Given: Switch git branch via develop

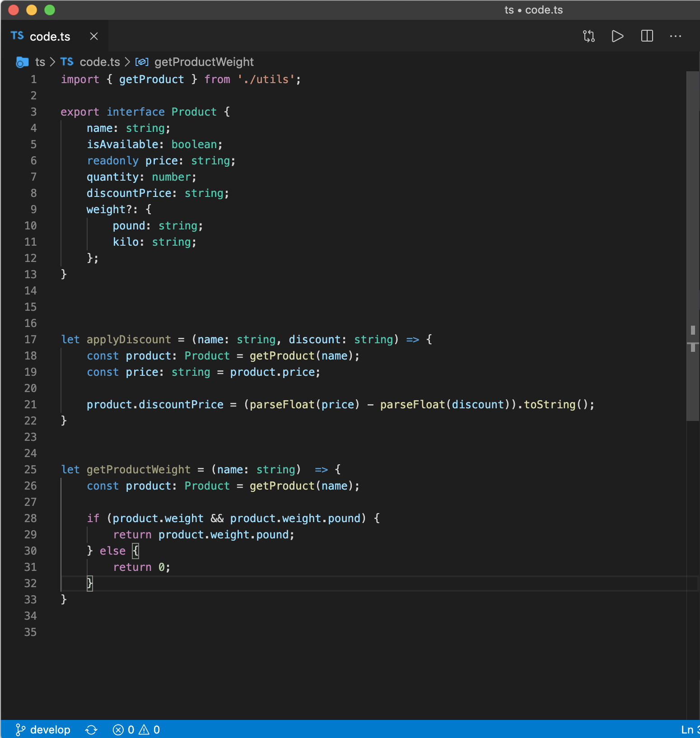Looking at the screenshot, I should [x=50, y=729].
